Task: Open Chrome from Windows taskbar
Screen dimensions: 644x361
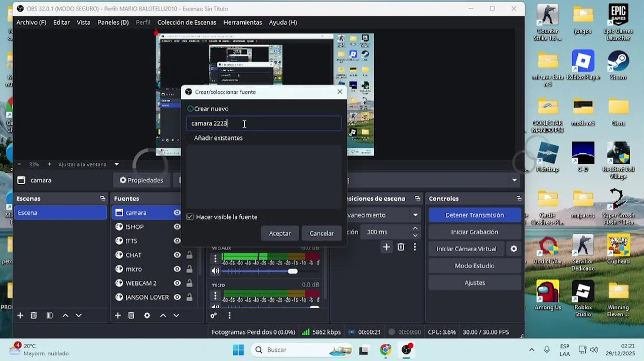Action: (385, 349)
